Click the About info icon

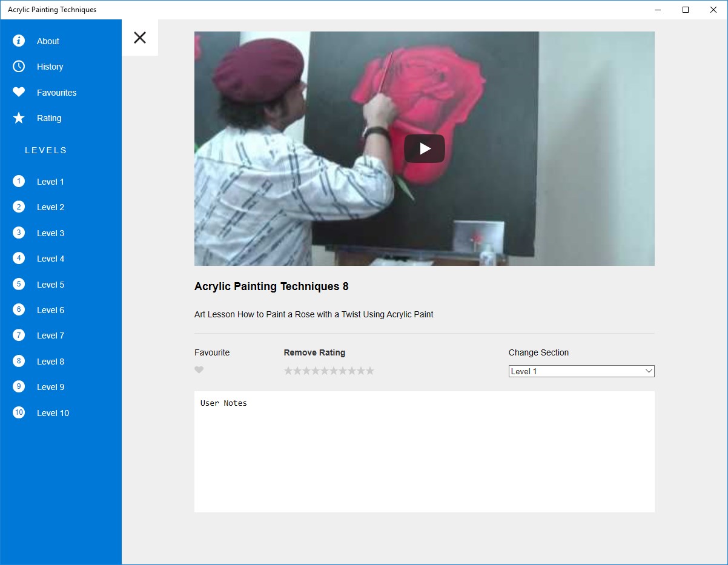[19, 41]
